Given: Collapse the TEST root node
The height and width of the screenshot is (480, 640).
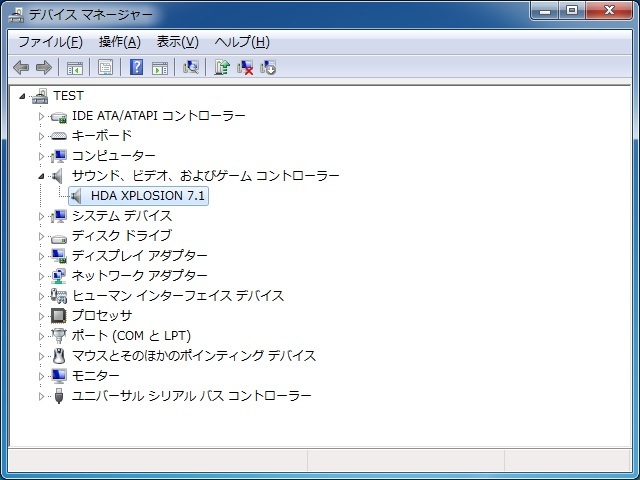Looking at the screenshot, I should [x=22, y=96].
